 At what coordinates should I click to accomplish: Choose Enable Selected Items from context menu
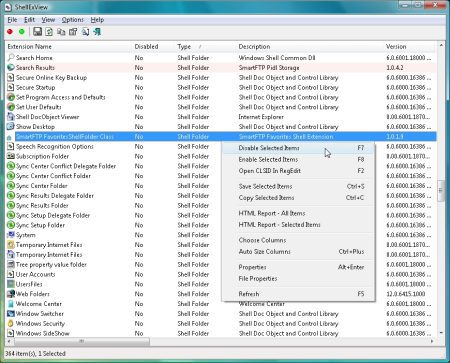tap(298, 160)
